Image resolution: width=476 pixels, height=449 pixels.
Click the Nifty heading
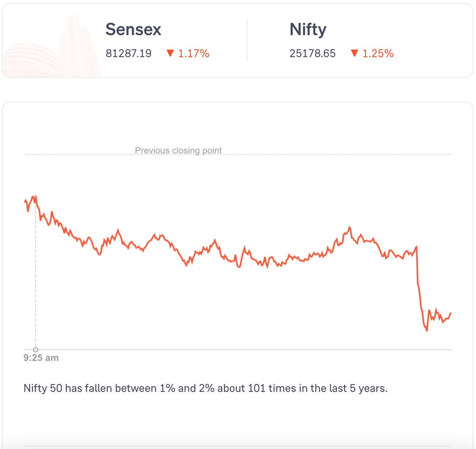308,30
